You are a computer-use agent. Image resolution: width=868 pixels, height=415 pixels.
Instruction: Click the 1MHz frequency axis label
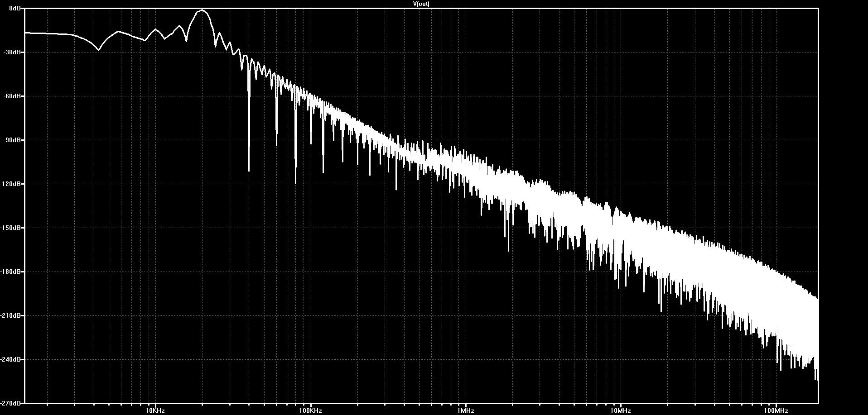[x=466, y=410]
